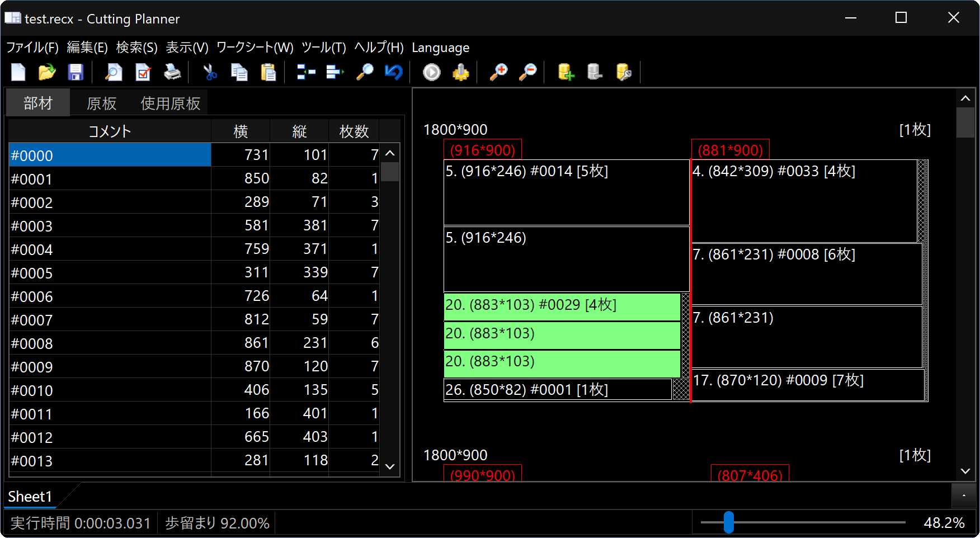Click piece 17. (870*120) #0009 [7枚]

808,385
